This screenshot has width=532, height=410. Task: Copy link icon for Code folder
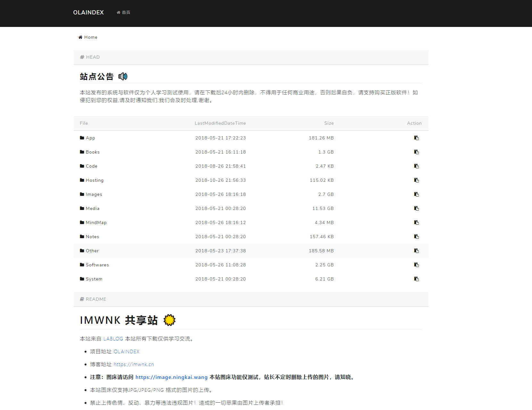(x=416, y=166)
